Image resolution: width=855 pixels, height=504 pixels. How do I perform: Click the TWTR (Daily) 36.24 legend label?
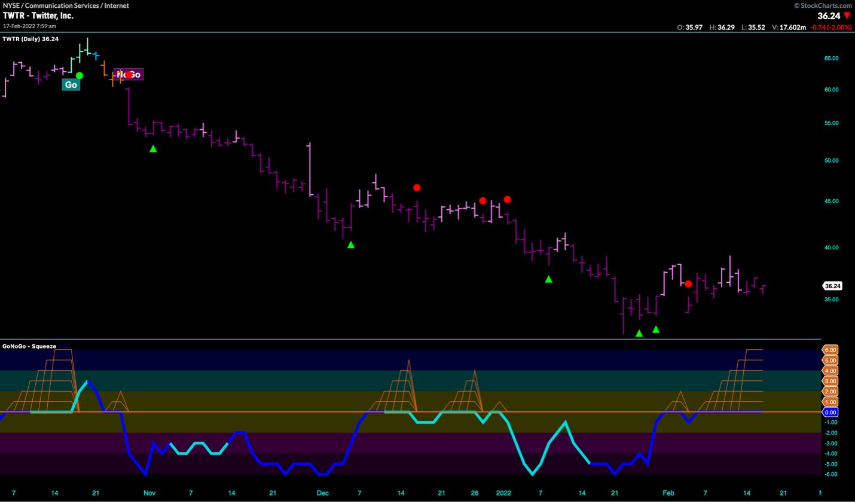30,39
